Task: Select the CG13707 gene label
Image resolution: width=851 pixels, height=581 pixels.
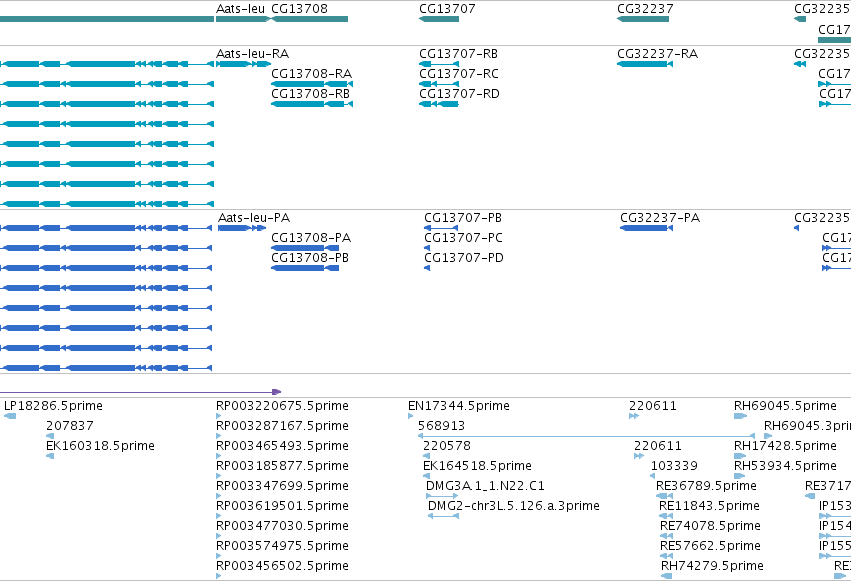Action: (447, 9)
